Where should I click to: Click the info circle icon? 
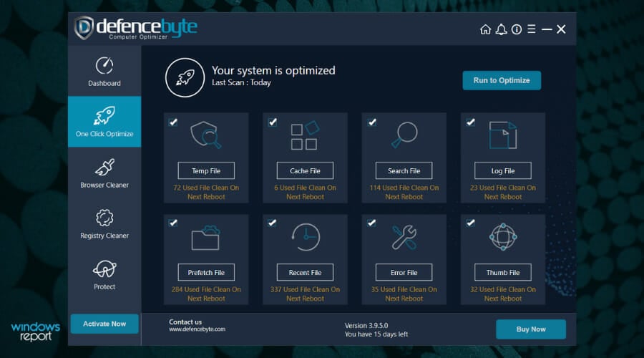tap(517, 29)
